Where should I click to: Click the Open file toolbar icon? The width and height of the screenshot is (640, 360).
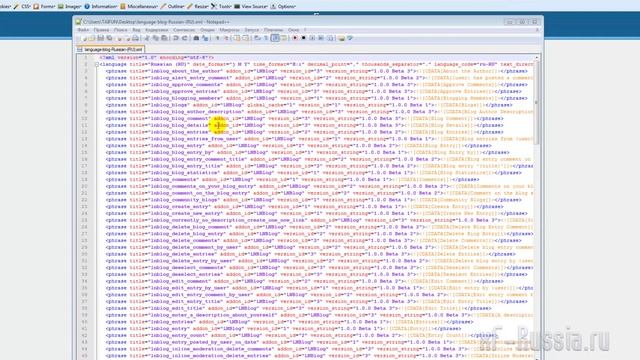[x=92, y=38]
